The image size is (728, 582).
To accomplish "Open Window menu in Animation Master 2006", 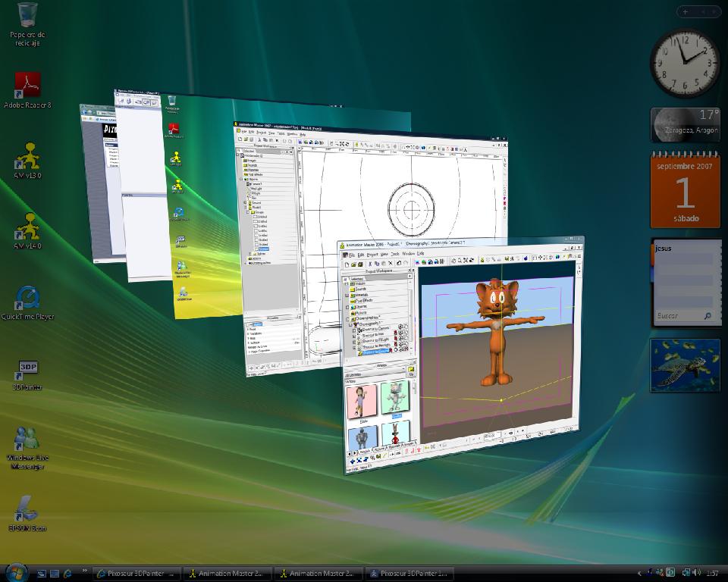I will point(409,253).
